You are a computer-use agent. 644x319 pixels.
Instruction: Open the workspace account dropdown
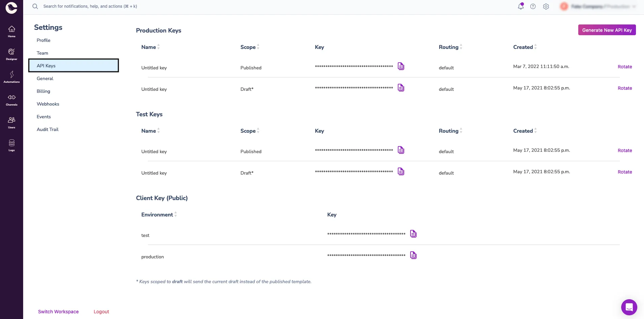point(598,6)
